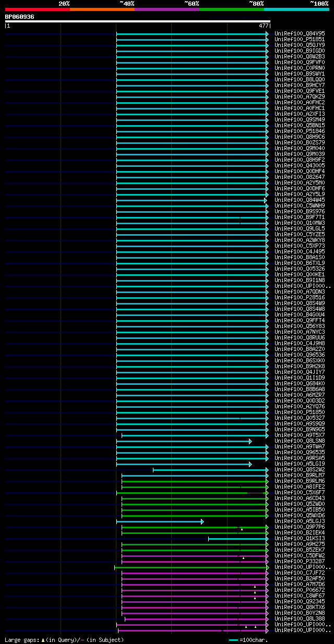Open hit UniRef100_Q5QJY9

[x=300, y=45]
